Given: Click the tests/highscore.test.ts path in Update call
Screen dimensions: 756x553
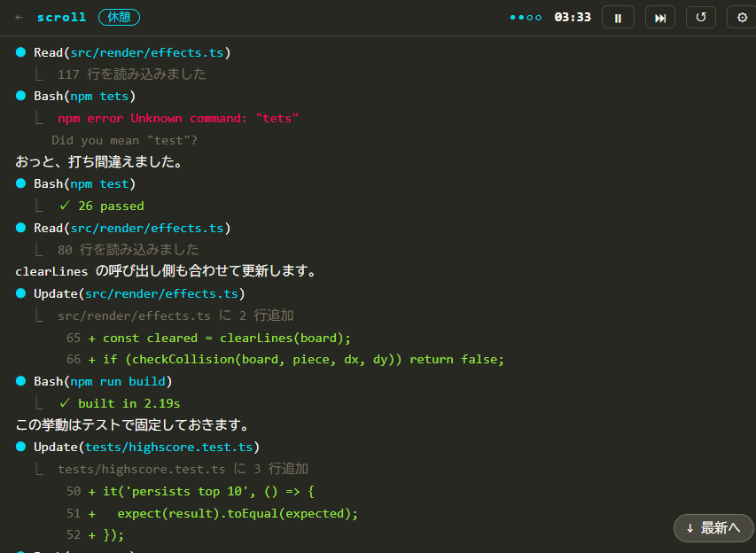Looking at the screenshot, I should pos(168,447).
